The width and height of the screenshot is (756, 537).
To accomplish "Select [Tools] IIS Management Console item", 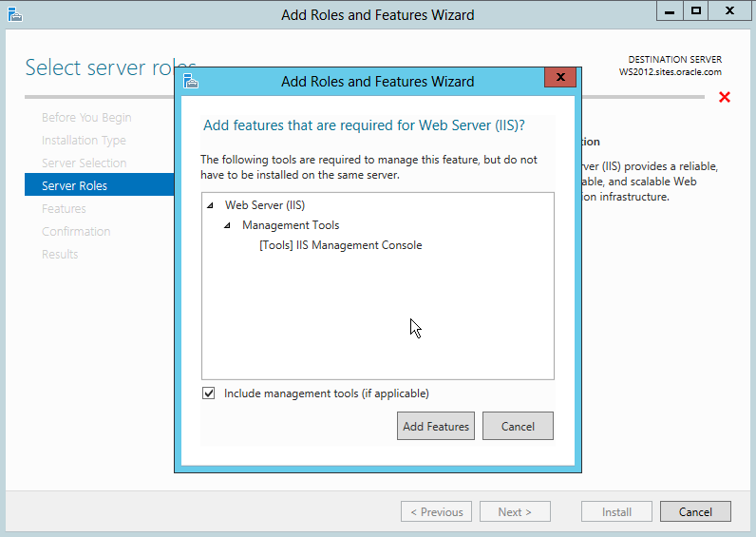I will pyautogui.click(x=340, y=245).
